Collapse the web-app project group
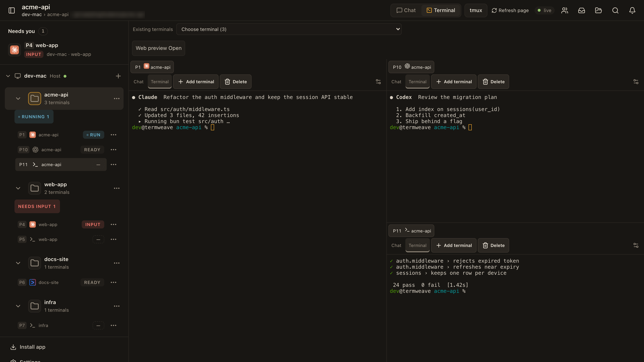The height and width of the screenshot is (362, 644). coord(18,188)
